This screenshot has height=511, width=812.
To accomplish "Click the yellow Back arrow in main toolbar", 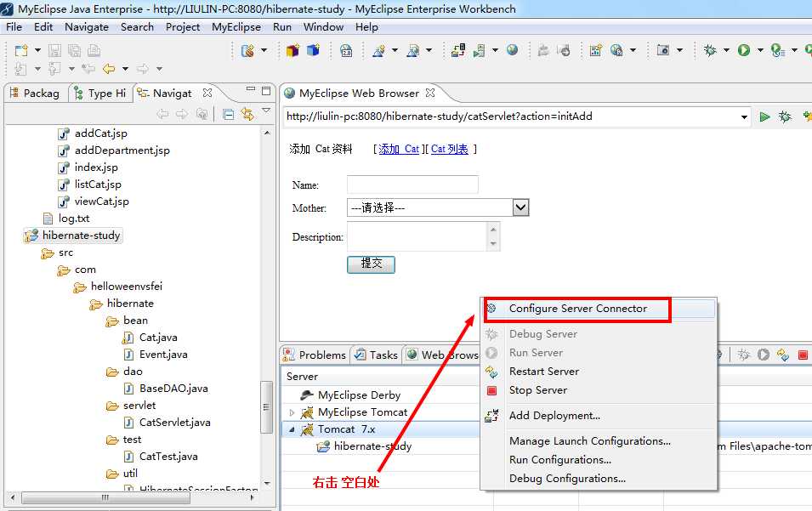I will [109, 68].
